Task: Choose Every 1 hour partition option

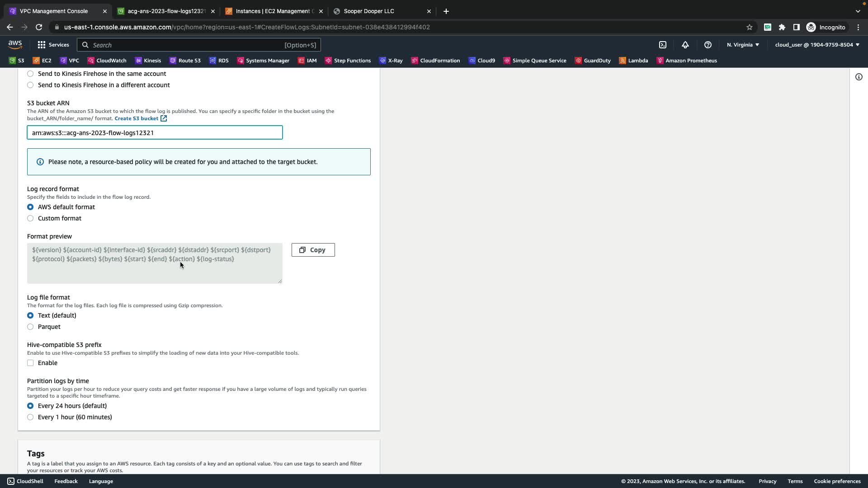Action: (x=30, y=417)
